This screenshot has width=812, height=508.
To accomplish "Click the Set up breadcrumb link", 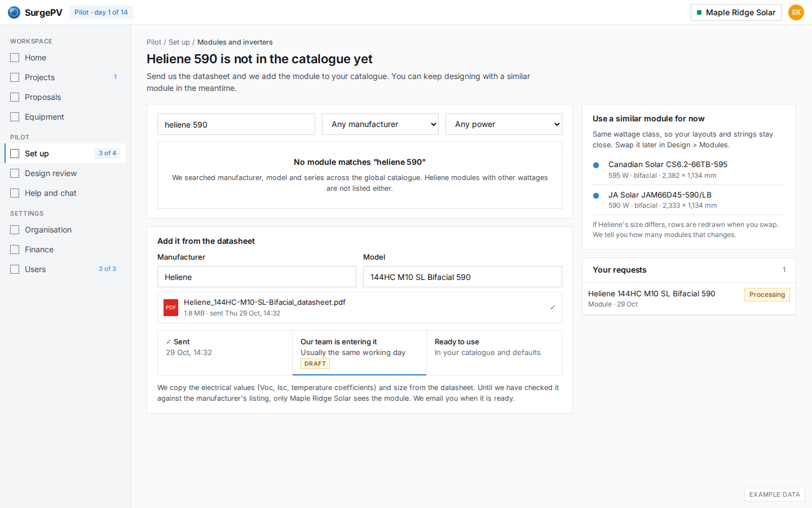I will [x=179, y=42].
